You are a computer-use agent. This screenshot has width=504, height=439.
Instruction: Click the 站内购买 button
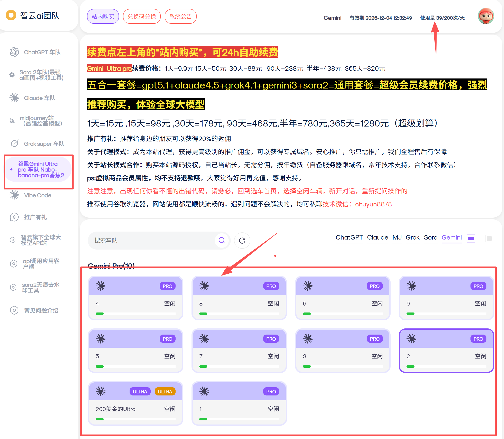[103, 16]
